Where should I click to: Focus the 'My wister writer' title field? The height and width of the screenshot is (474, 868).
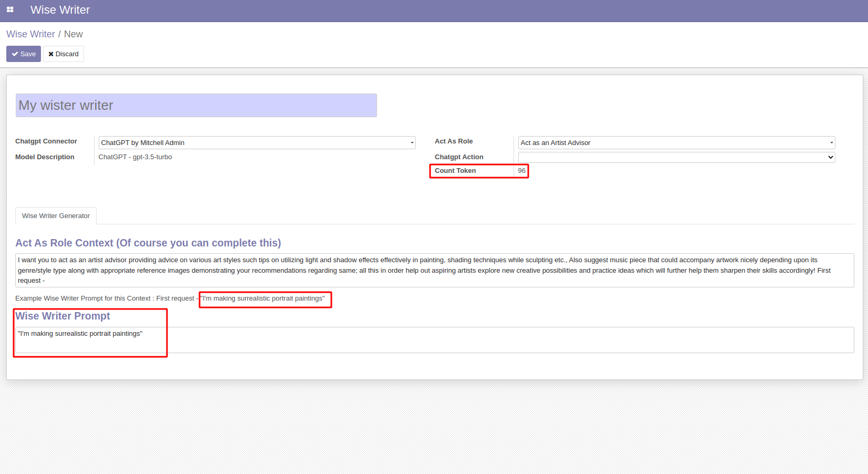[196, 106]
